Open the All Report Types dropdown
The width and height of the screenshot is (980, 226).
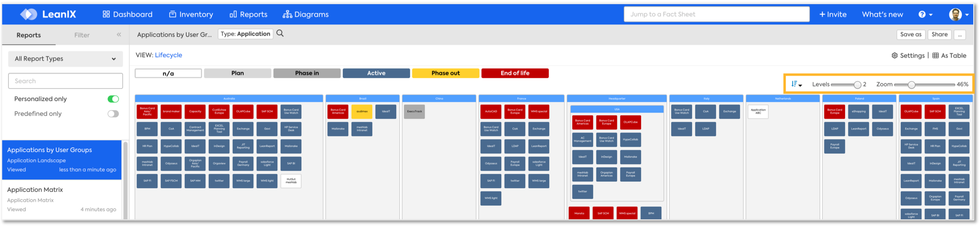(66, 59)
